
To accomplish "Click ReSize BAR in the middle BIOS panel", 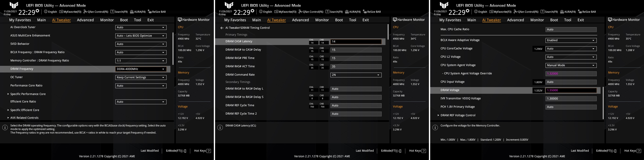I will [372, 12].
